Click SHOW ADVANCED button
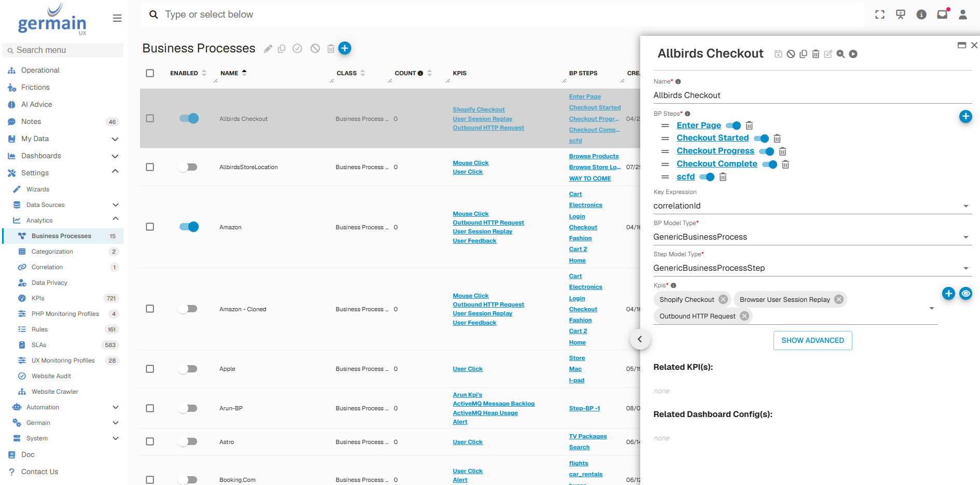This screenshot has height=485, width=980. 812,340
